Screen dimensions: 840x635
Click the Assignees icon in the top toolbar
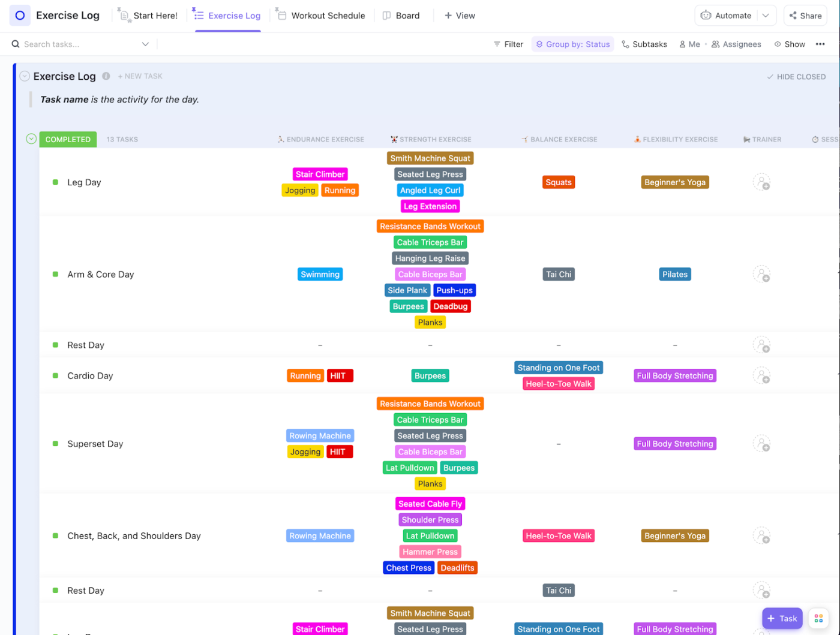717,44
